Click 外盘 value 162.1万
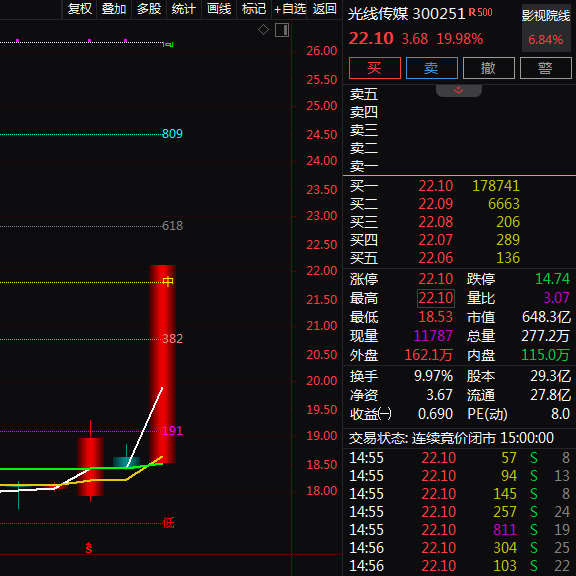 pyautogui.click(x=428, y=355)
